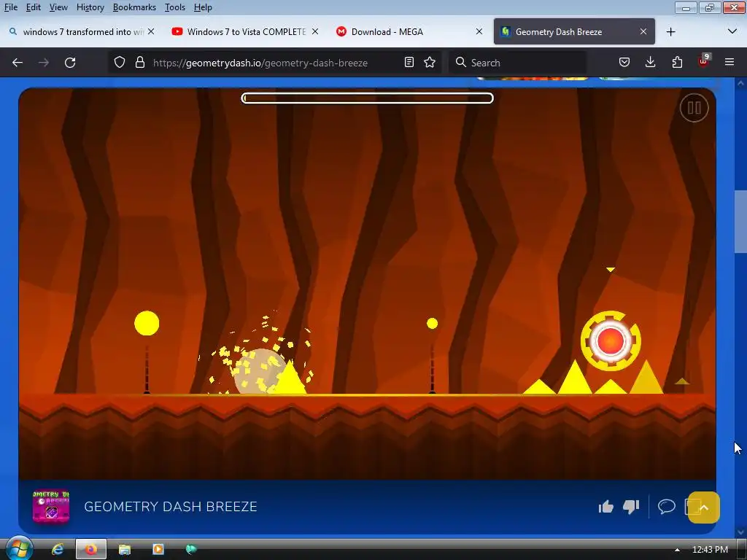Open the Edit menu

pyautogui.click(x=33, y=7)
